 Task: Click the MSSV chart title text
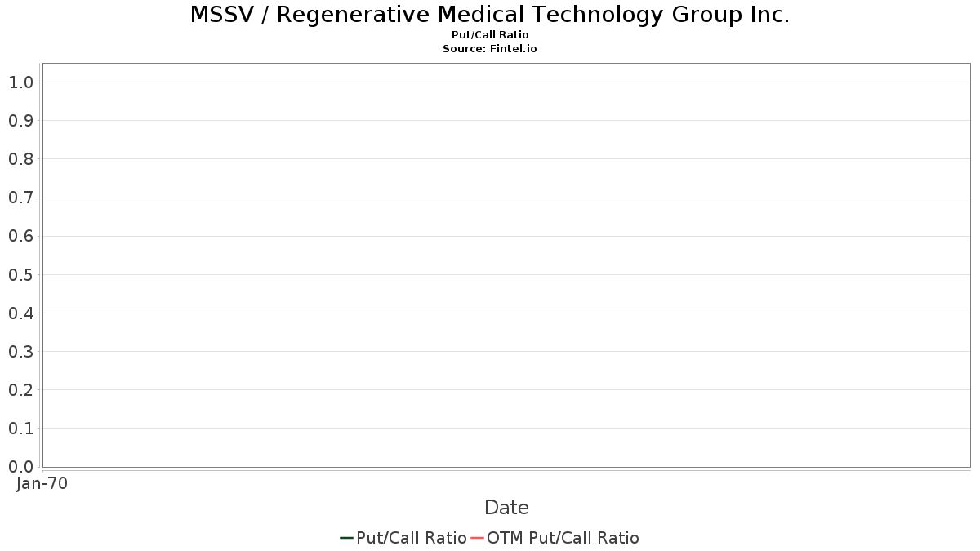[490, 16]
